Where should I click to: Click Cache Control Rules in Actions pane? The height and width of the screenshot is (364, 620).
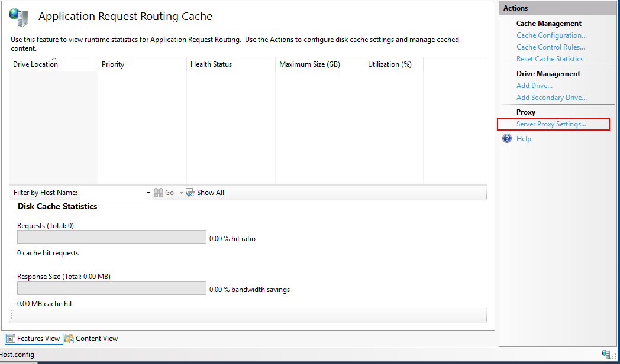tap(550, 47)
